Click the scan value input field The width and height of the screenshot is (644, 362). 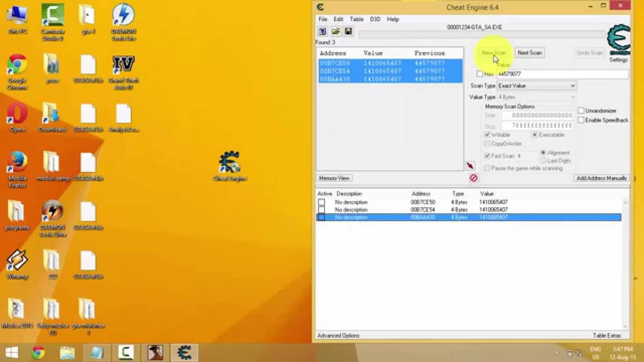(x=562, y=74)
